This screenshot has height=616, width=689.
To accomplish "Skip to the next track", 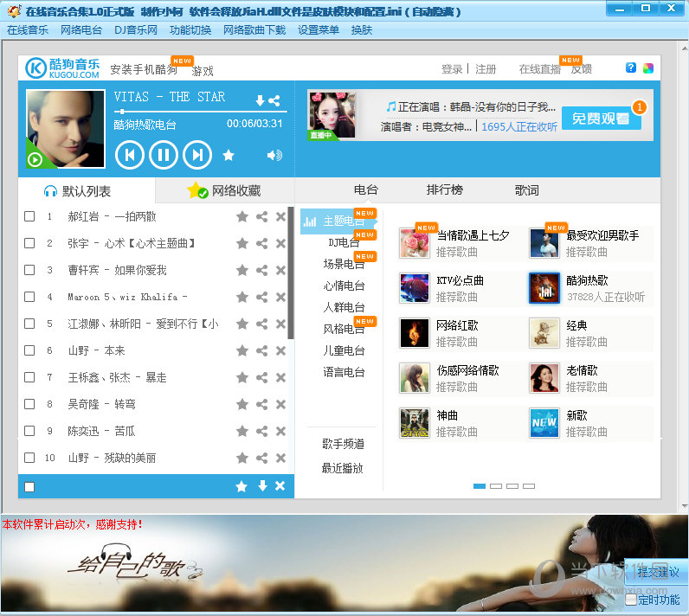I will 197,155.
